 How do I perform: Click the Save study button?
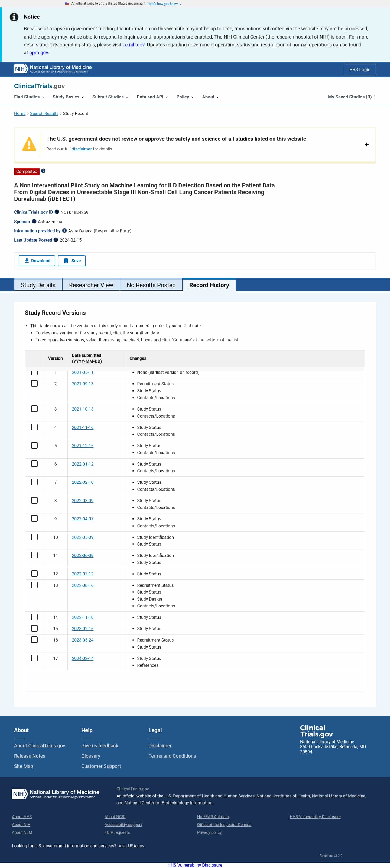[72, 261]
